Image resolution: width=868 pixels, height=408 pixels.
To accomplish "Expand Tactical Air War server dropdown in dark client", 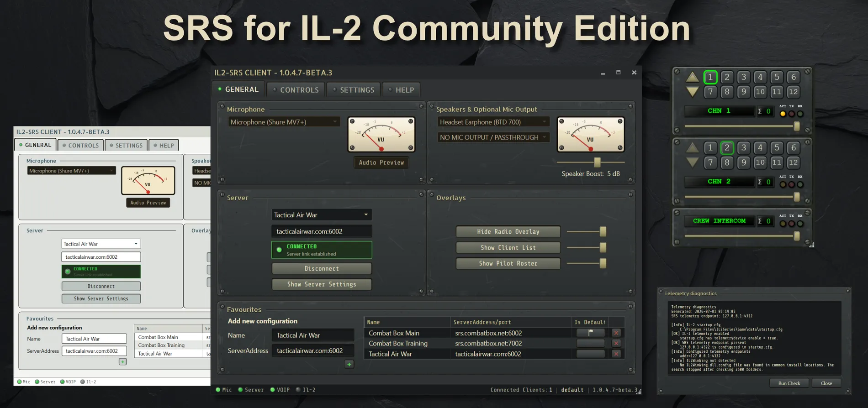I will [322, 214].
